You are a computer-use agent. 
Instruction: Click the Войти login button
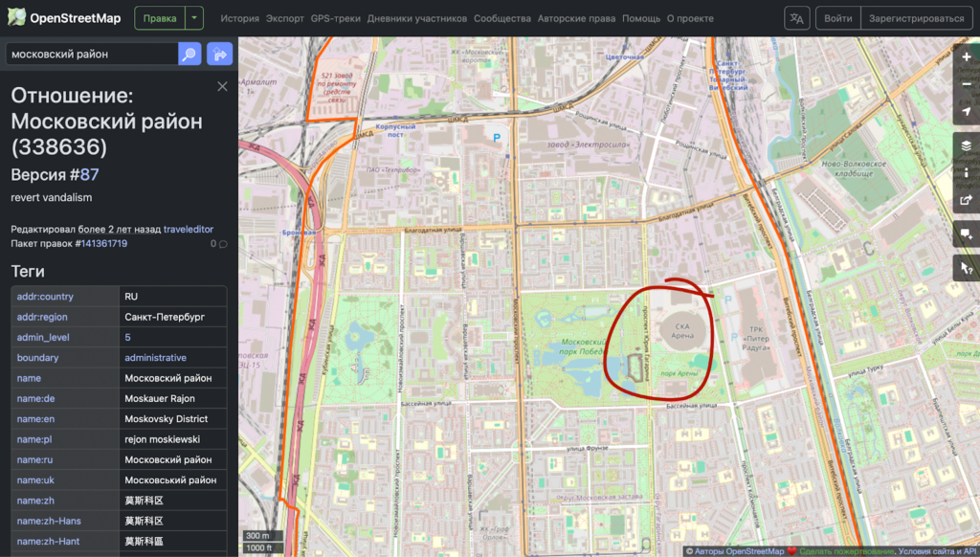[x=838, y=18]
